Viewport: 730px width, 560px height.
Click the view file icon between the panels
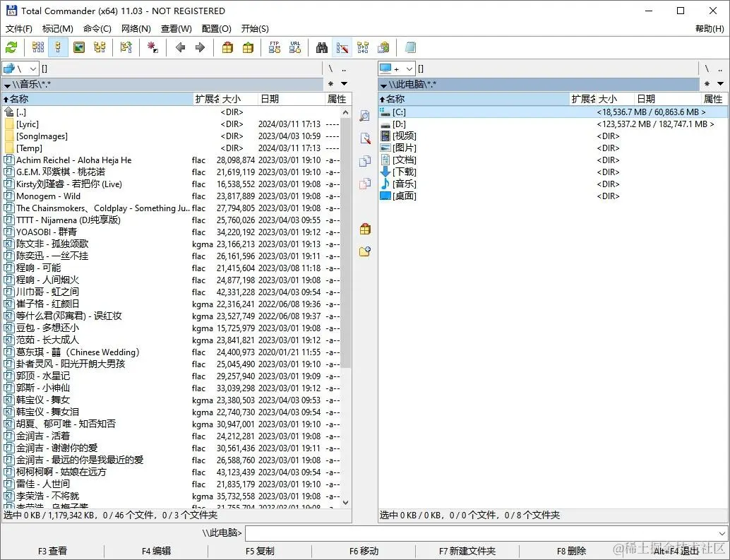click(x=365, y=116)
